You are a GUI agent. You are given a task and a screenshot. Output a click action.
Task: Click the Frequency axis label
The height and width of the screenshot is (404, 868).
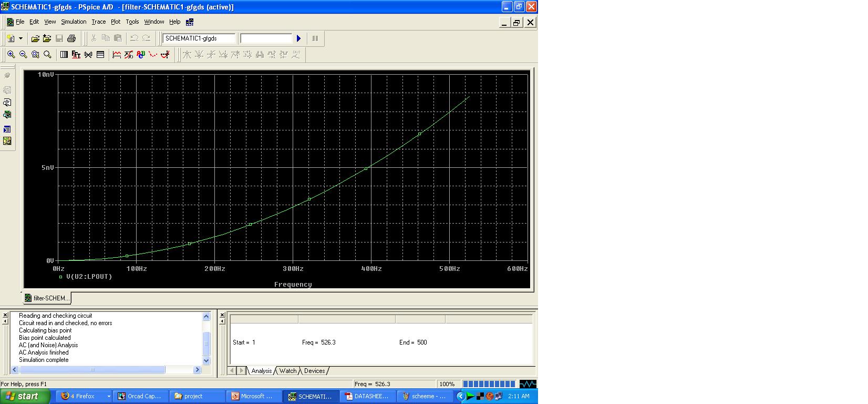(293, 285)
